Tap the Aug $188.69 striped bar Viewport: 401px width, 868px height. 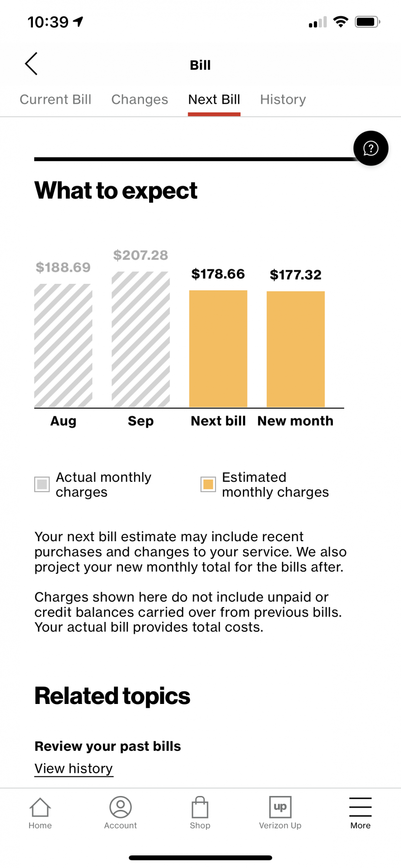pos(63,346)
